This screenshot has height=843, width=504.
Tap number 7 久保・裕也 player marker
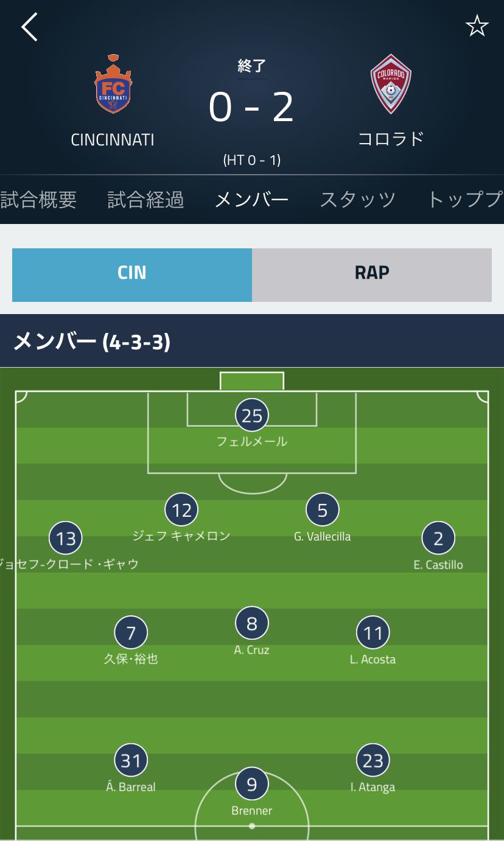point(131,633)
